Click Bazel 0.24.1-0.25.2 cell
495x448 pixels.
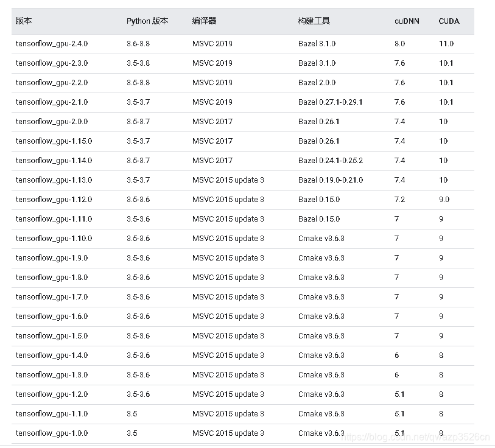pos(331,161)
